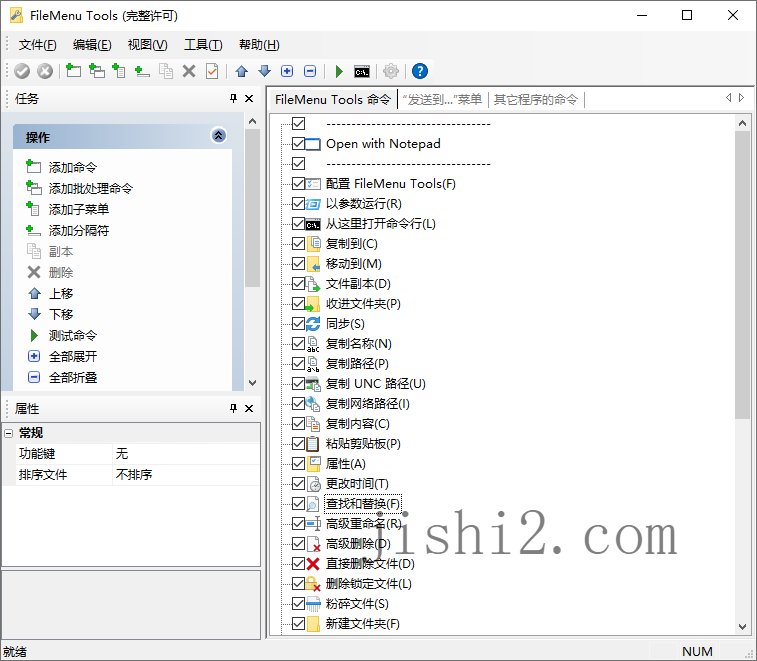
Task: Toggle the 移动到(M) checkbox
Action: coord(298,264)
